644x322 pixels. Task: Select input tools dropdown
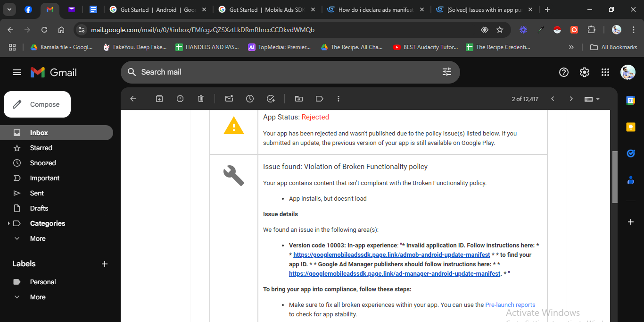592,99
